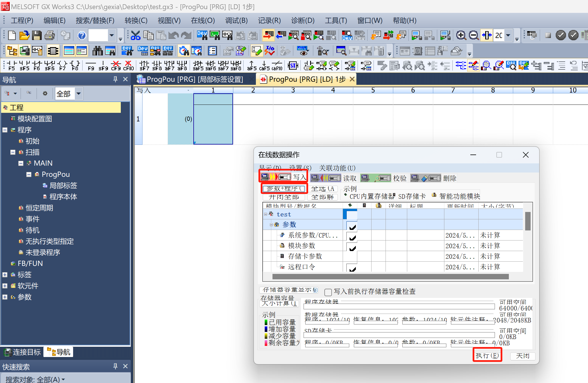588x383 pixels.
Task: Open the 诊断(D) menu
Action: [x=303, y=21]
